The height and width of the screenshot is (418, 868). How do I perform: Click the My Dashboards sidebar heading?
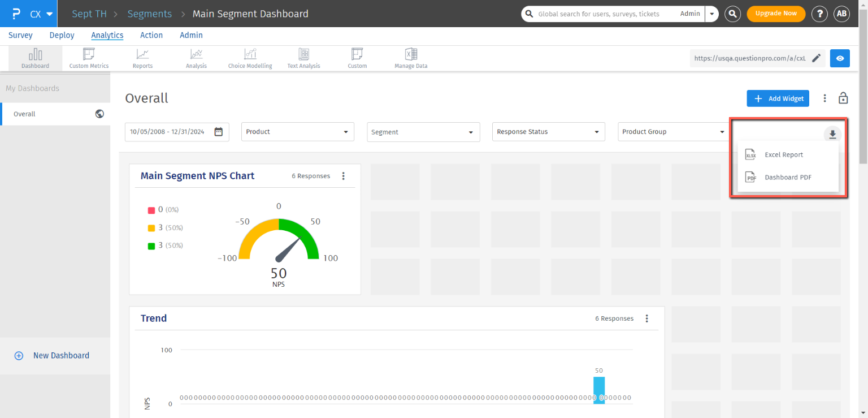[32, 88]
